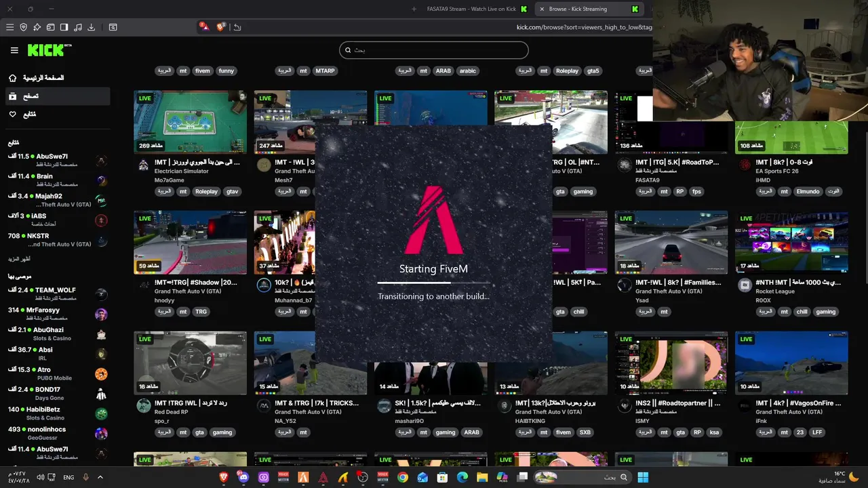Open the EA Sports FC 26 stream thumbnail
Screen dimensions: 868x488
coord(791,138)
